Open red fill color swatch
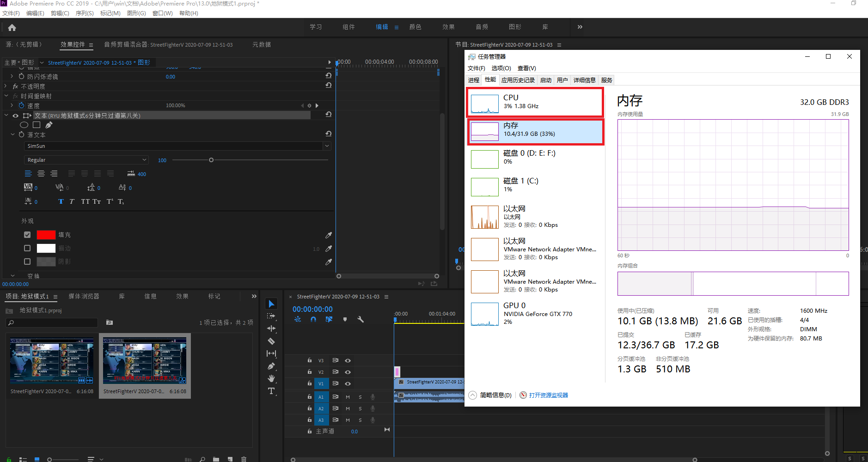The width and height of the screenshot is (868, 462). pyautogui.click(x=46, y=235)
